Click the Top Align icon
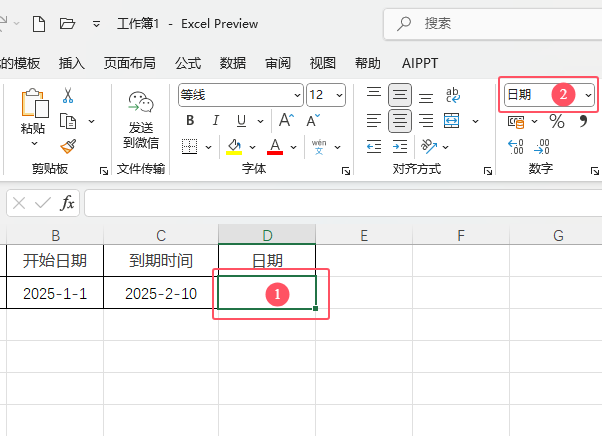Viewport: 602px width, 436px height. point(374,94)
